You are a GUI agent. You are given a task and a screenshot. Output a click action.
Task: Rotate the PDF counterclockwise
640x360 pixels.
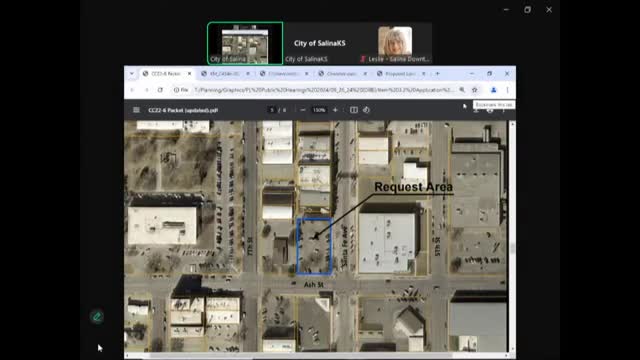point(366,110)
